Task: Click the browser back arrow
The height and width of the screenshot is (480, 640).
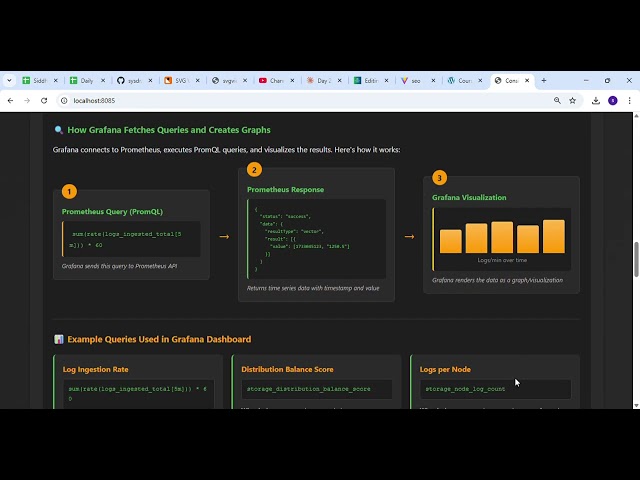Action: click(x=11, y=100)
